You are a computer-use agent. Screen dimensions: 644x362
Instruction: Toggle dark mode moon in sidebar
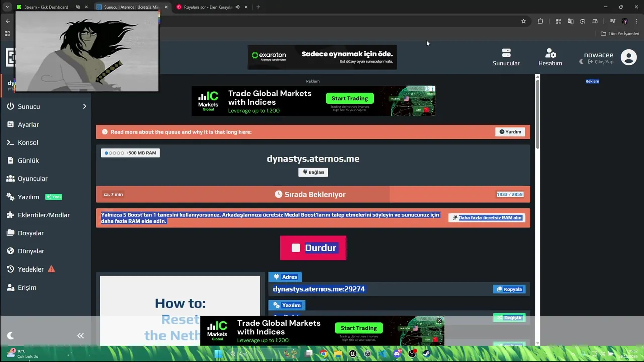10,335
